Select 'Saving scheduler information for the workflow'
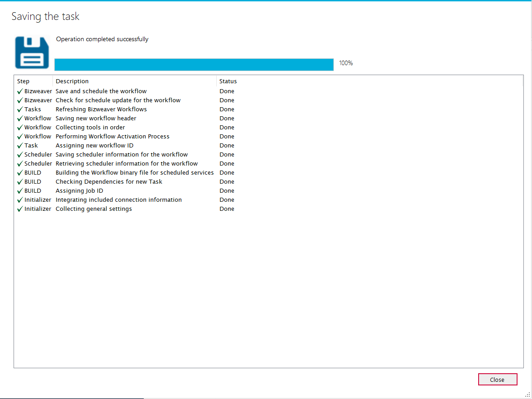Screen dimensions: 532x399 122,155
